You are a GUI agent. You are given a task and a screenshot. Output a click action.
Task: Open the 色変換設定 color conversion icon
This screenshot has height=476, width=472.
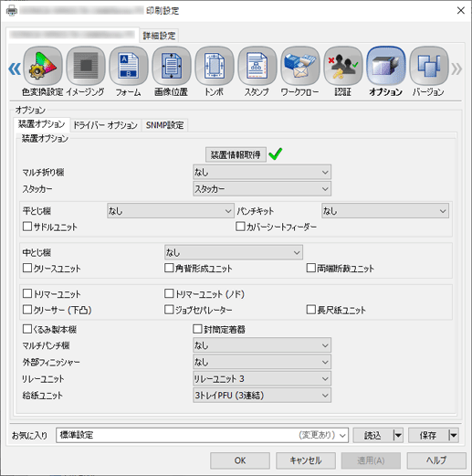[43, 66]
